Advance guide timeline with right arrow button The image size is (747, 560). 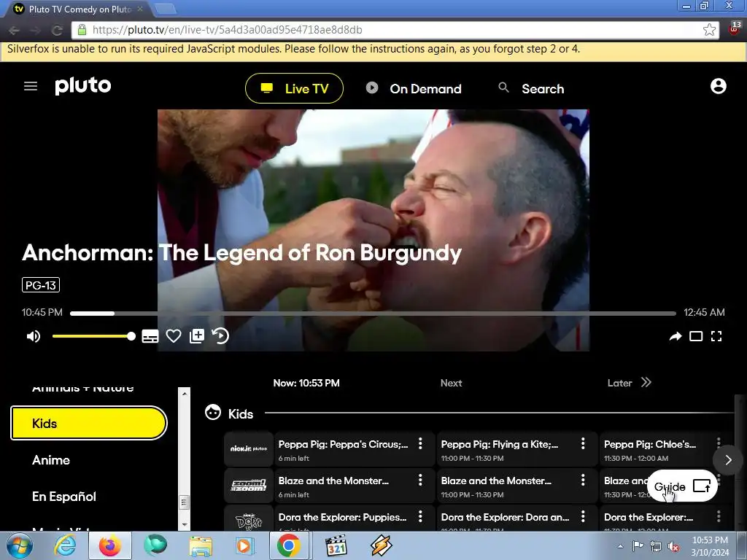[728, 459]
